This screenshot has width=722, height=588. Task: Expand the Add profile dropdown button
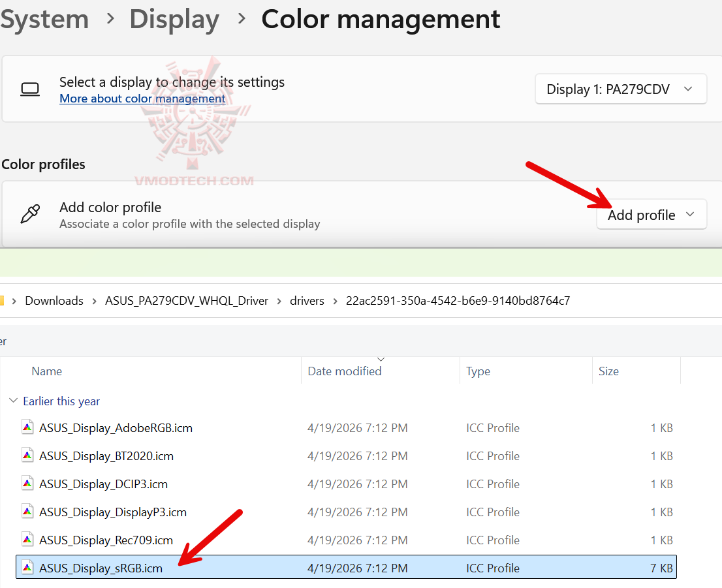click(651, 215)
